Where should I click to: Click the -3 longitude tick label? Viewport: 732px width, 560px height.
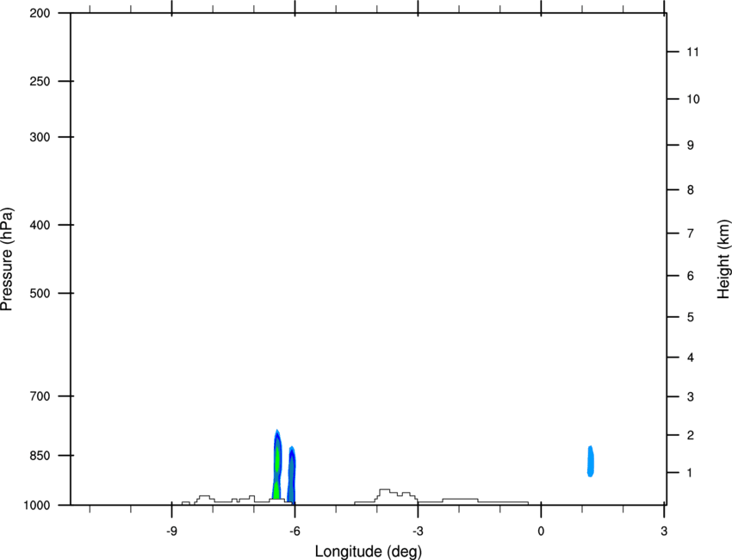pos(418,532)
